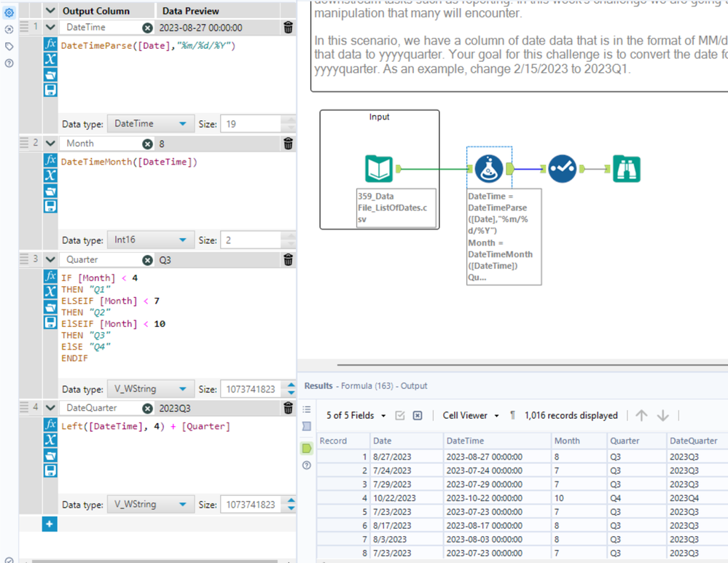Open functions list for Month expression
The image size is (728, 563).
coord(50,160)
